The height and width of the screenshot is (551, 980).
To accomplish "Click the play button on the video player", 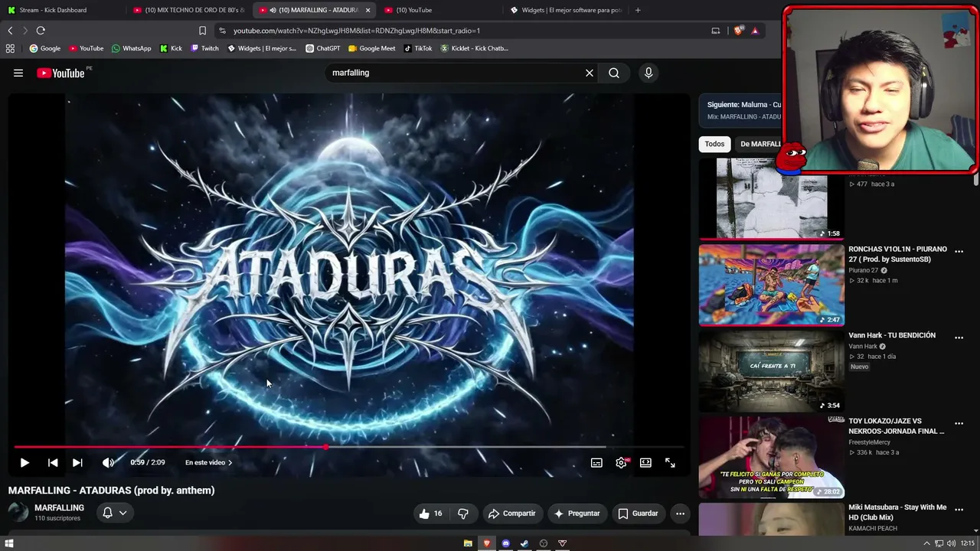I will pos(24,462).
